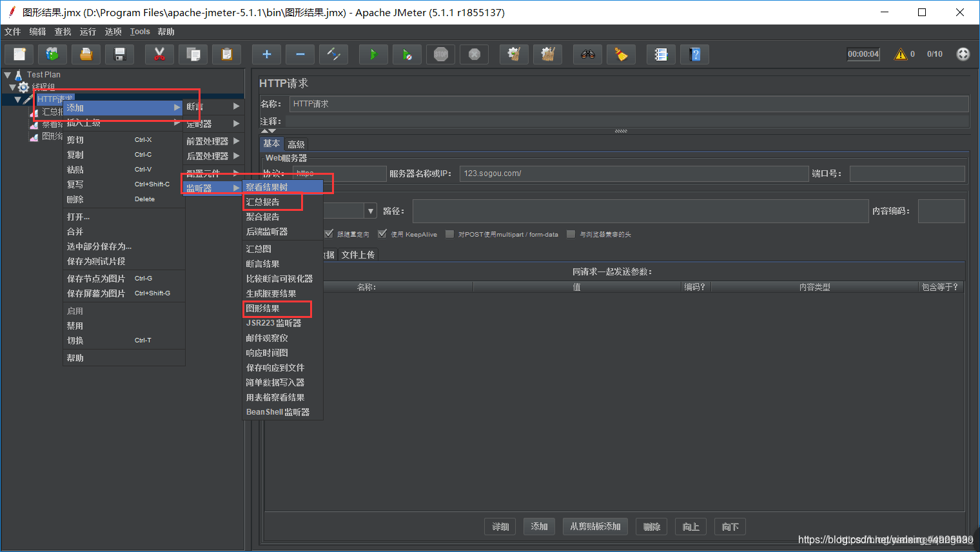This screenshot has width=980, height=552.
Task: Click the Copy toolbar icon
Action: click(x=193, y=55)
